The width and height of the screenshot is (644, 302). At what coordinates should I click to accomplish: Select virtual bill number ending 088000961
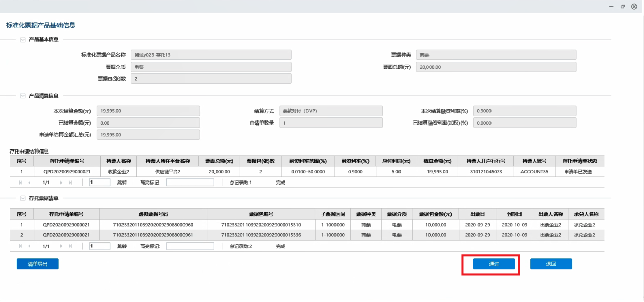pyautogui.click(x=153, y=235)
